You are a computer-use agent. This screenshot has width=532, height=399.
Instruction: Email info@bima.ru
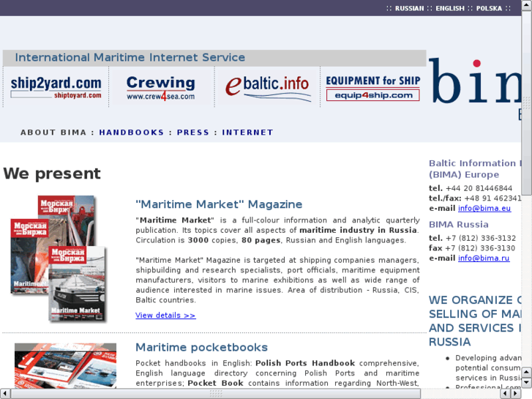point(484,258)
